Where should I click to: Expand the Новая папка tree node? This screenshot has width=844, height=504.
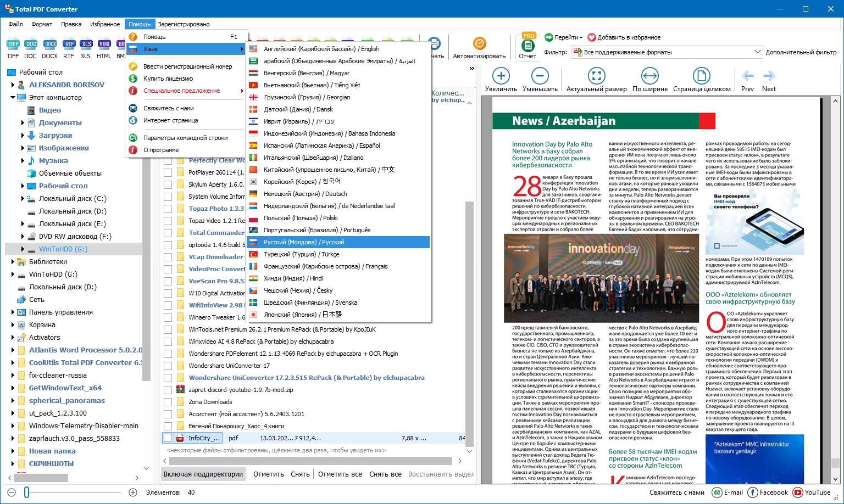[x=13, y=451]
